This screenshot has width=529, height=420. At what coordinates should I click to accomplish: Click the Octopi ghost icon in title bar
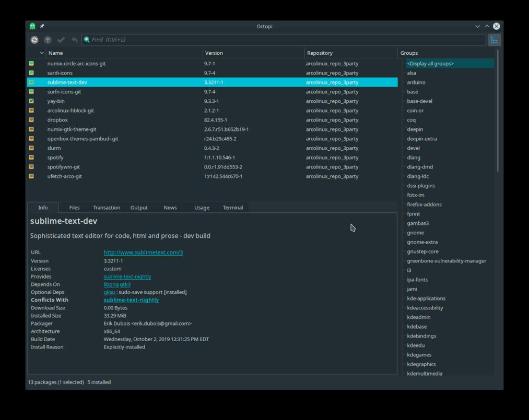32,26
